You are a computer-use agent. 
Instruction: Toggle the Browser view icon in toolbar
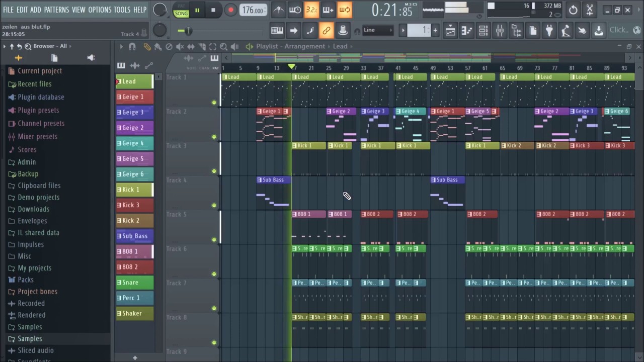(516, 31)
